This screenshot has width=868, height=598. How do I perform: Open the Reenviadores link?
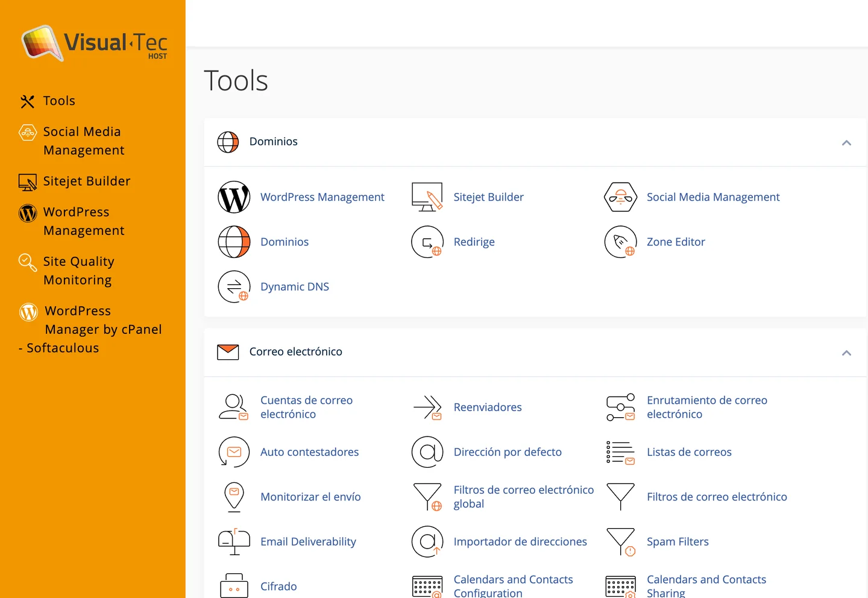[x=488, y=407]
